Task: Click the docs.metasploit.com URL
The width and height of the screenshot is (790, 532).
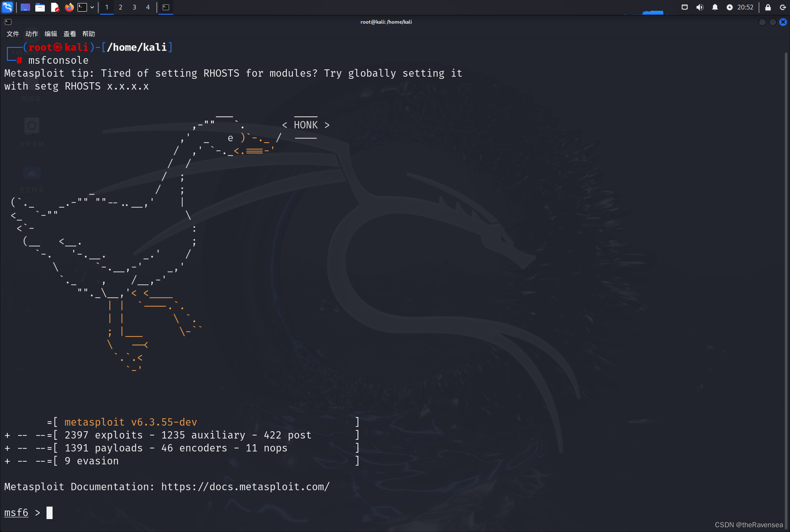Action: [246, 487]
